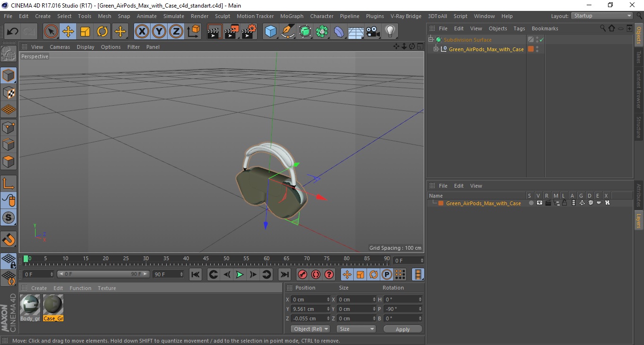Toggle Z axis lock

[x=176, y=32]
